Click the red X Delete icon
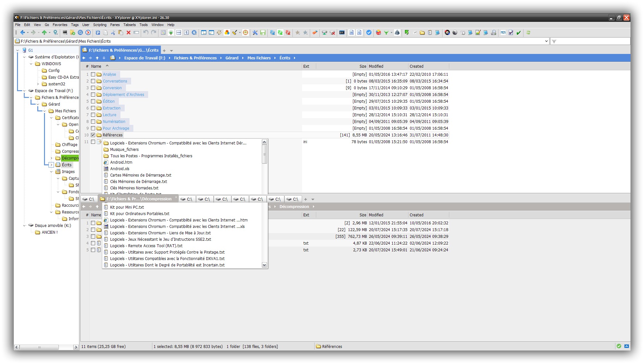The height and width of the screenshot is (364, 644). tap(128, 32)
